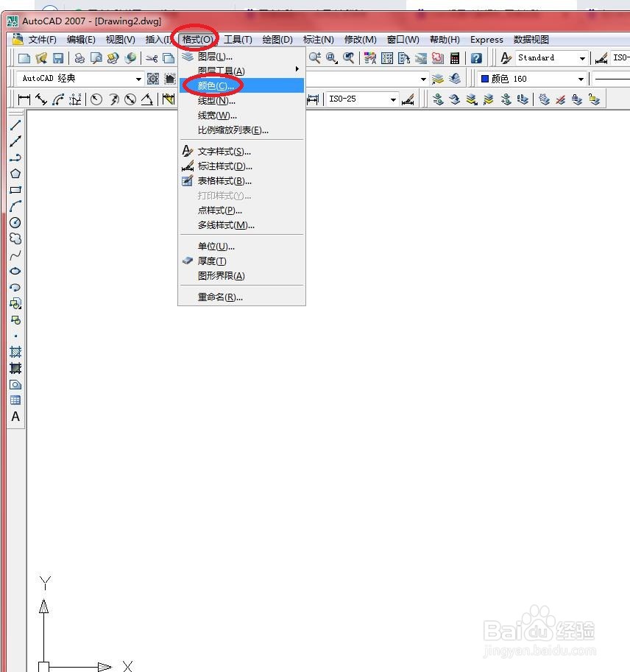Select the Rectangle tool

pyautogui.click(x=15, y=190)
